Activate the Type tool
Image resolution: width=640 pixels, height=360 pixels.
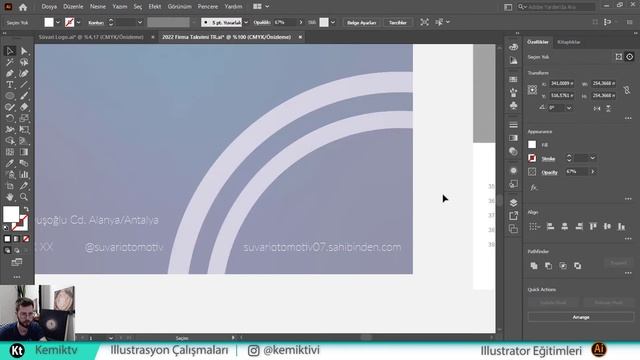(x=10, y=85)
